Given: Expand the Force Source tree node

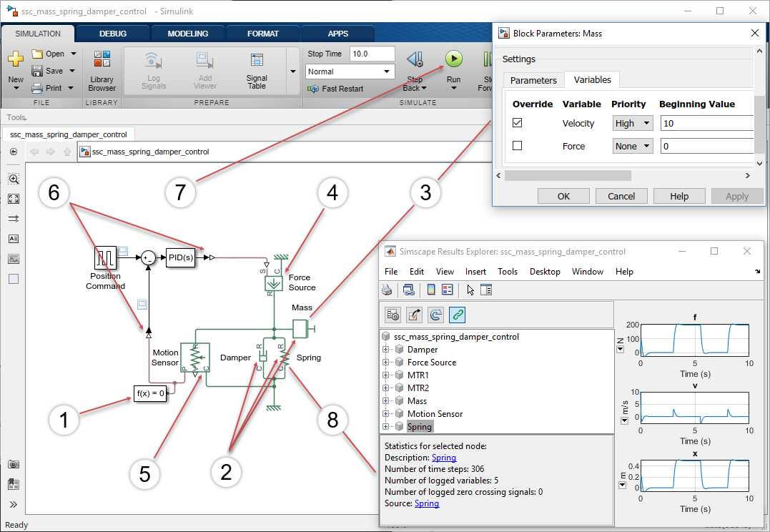Looking at the screenshot, I should pyautogui.click(x=385, y=363).
